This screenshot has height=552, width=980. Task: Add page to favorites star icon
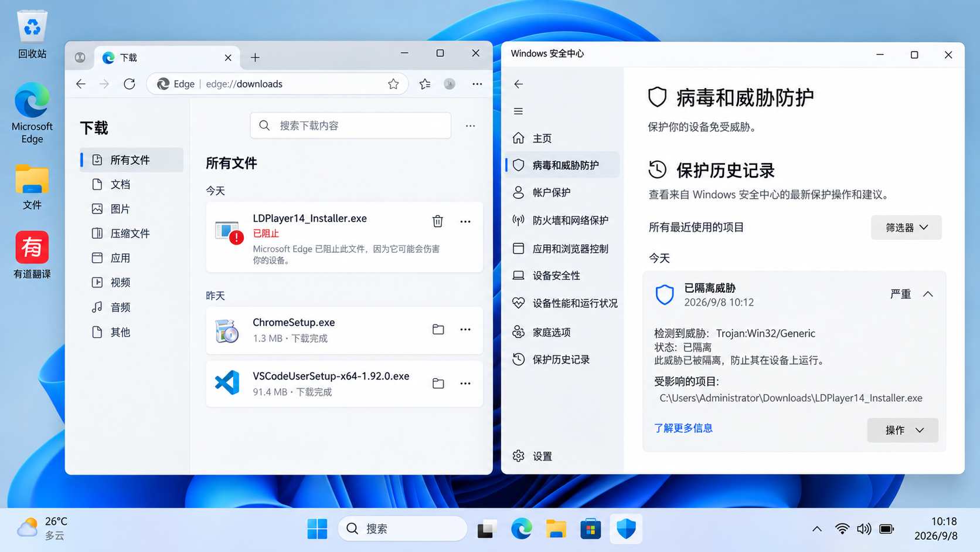pos(393,84)
